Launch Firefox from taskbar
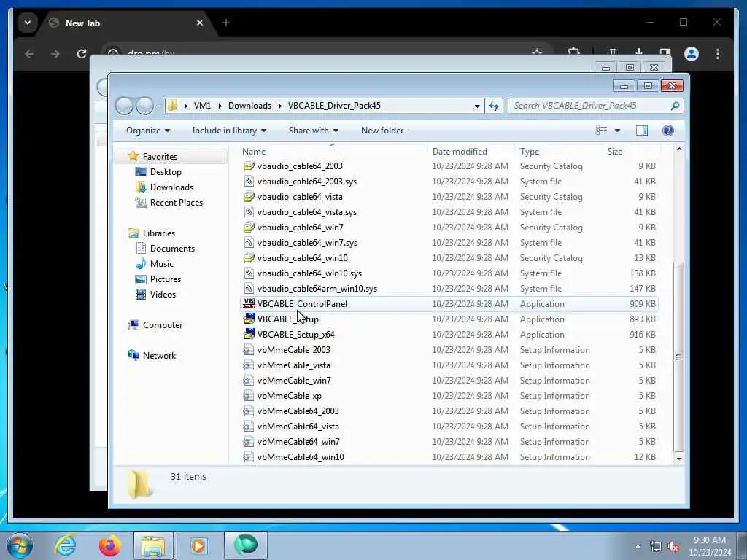 (x=109, y=545)
